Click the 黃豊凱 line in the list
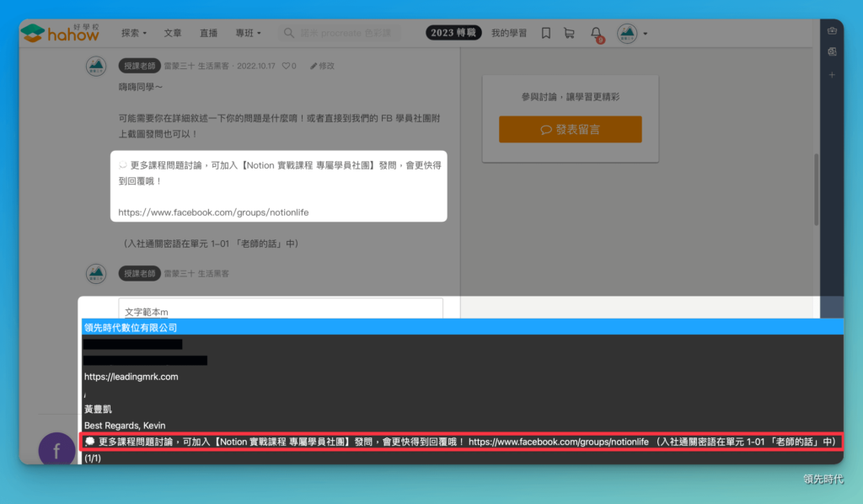 point(98,410)
